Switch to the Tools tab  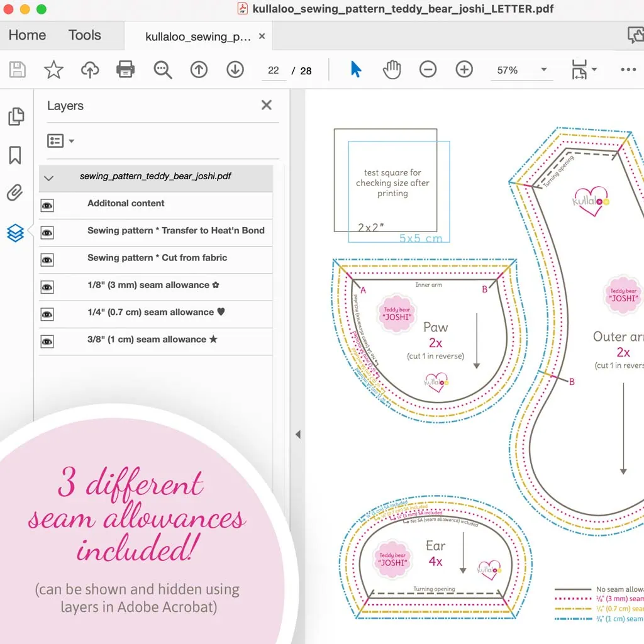(85, 35)
